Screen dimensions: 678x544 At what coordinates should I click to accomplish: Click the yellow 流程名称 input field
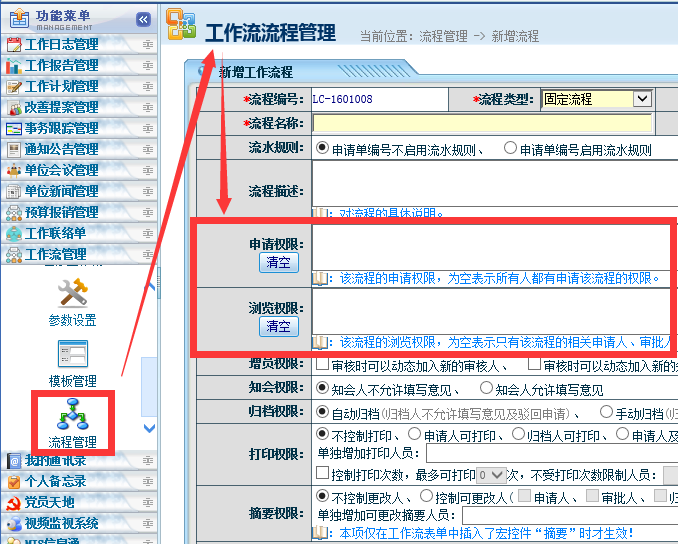pyautogui.click(x=481, y=123)
